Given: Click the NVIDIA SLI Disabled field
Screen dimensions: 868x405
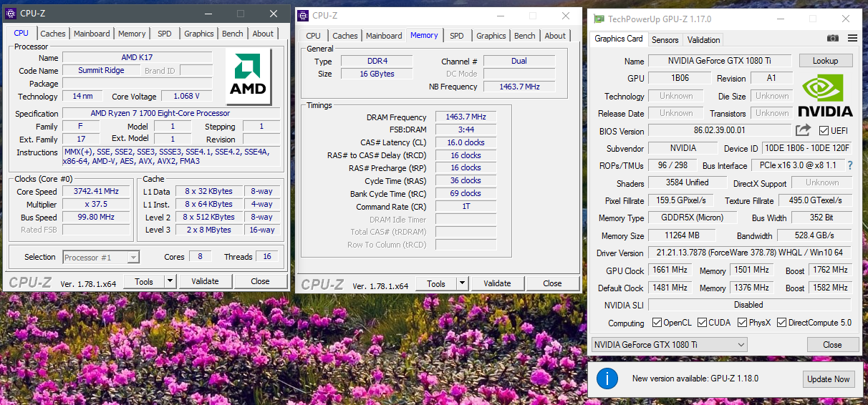Looking at the screenshot, I should click(750, 305).
